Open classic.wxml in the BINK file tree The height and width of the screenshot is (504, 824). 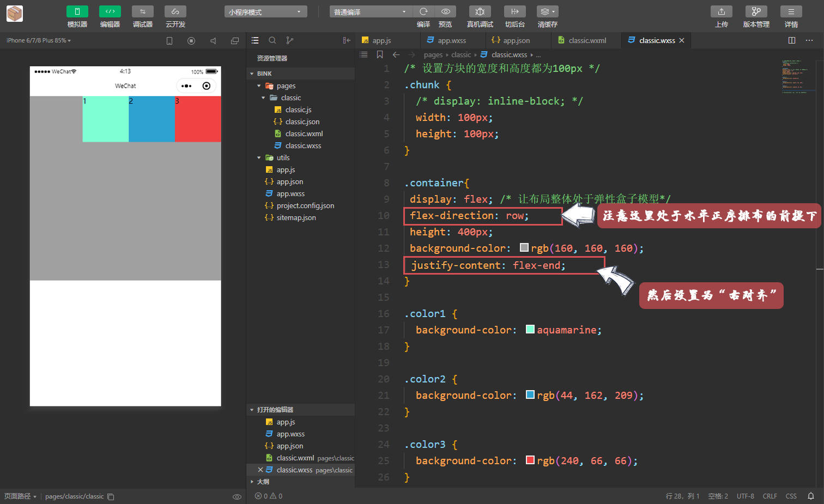[x=300, y=133]
